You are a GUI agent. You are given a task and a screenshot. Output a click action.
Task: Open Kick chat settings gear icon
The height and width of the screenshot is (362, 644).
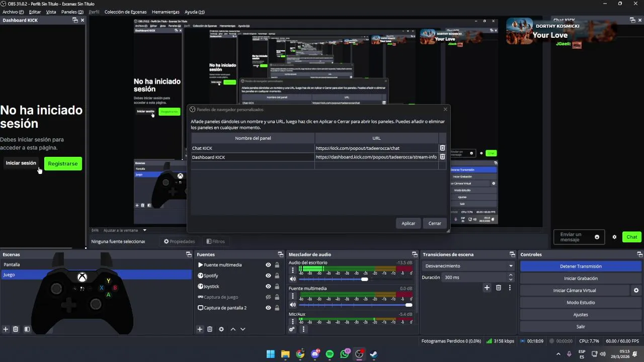coord(614,237)
